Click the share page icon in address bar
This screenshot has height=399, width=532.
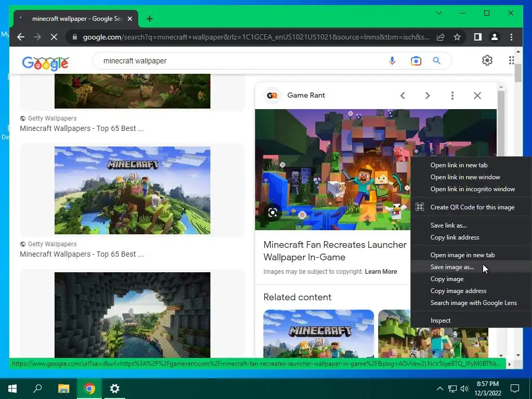[441, 37]
